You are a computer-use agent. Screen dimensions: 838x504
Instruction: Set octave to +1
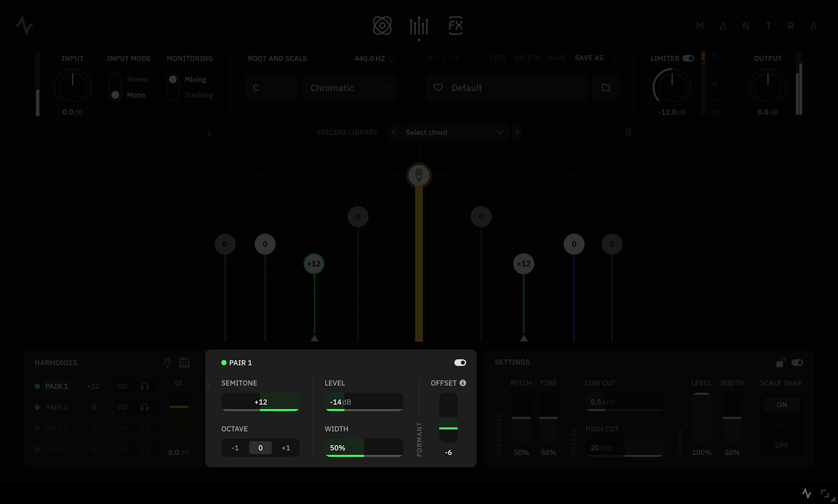(286, 448)
